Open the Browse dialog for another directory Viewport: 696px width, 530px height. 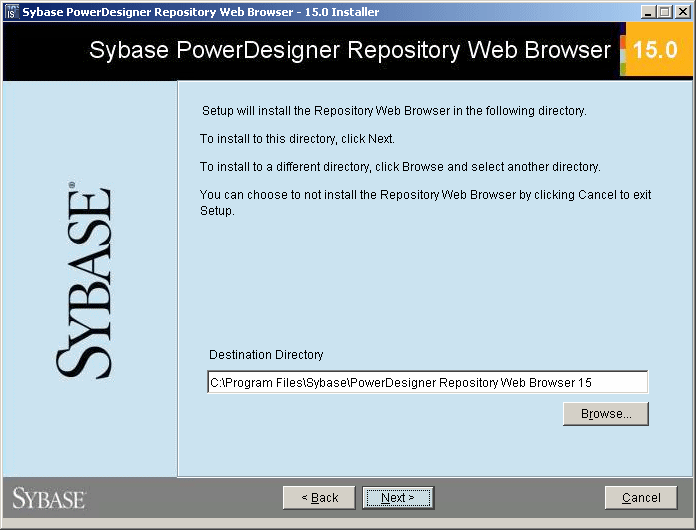click(x=606, y=414)
